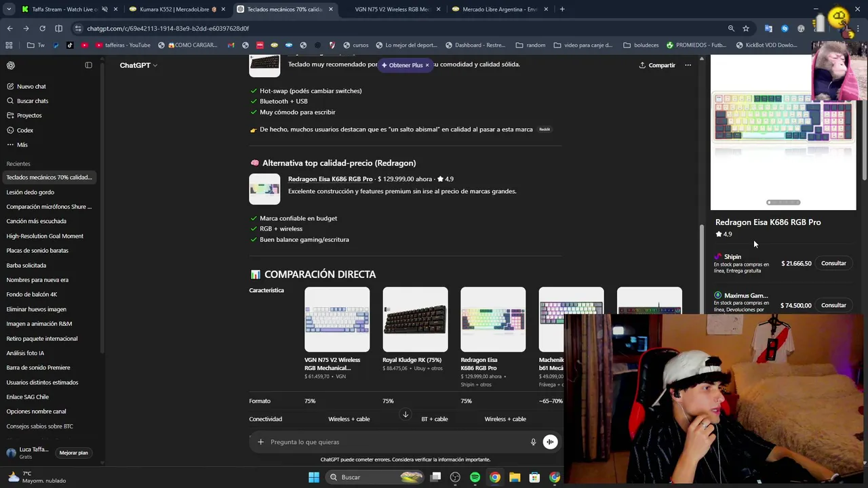Open Task View on the taskbar
This screenshot has width=868, height=488.
pos(435,477)
